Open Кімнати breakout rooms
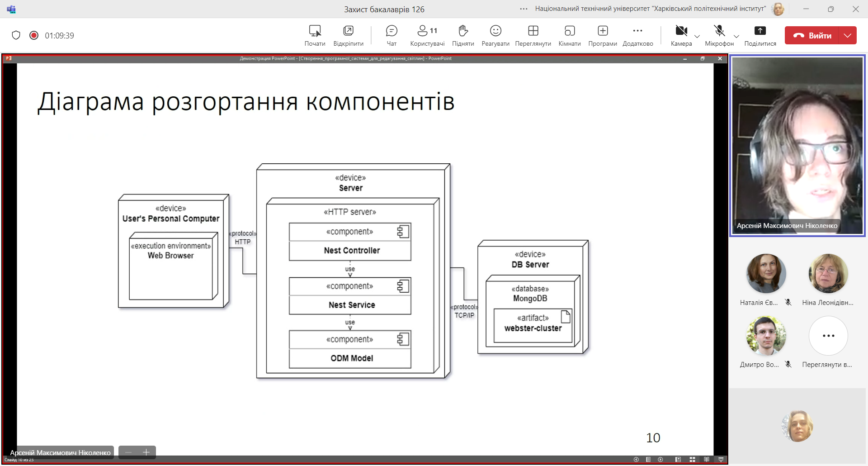868x466 pixels. pos(570,35)
